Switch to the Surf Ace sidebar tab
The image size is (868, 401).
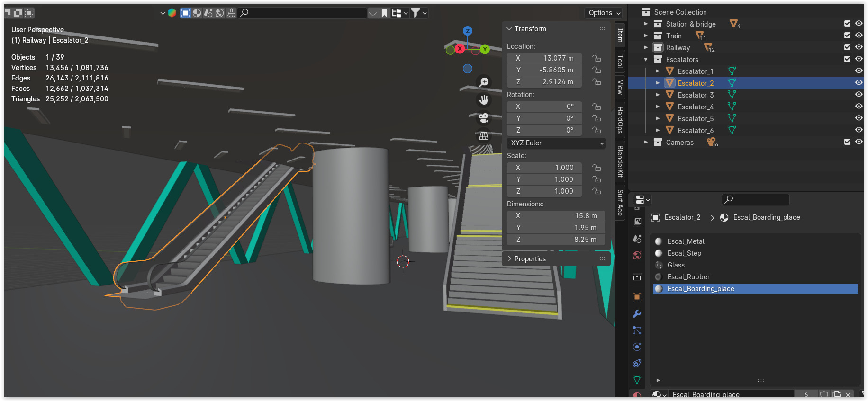[x=620, y=202]
